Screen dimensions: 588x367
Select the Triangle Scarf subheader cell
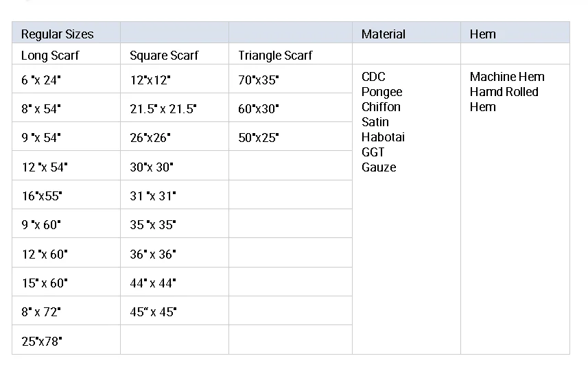coord(275,56)
